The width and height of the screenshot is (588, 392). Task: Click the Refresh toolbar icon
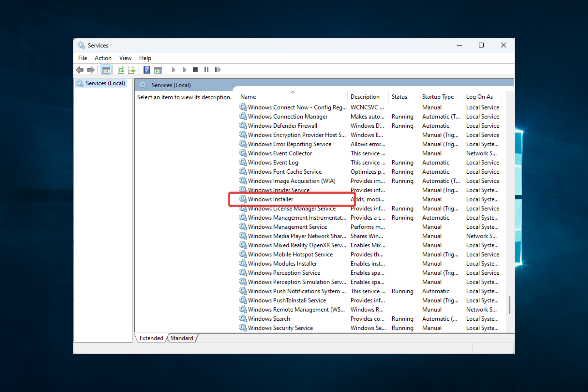click(x=121, y=70)
